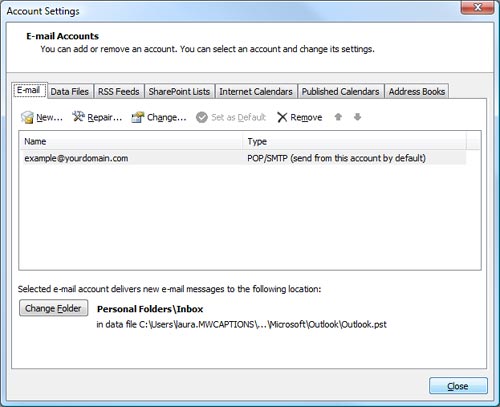Image resolution: width=500 pixels, height=407 pixels.
Task: Sort accounts by the Name column header
Action: click(x=131, y=141)
